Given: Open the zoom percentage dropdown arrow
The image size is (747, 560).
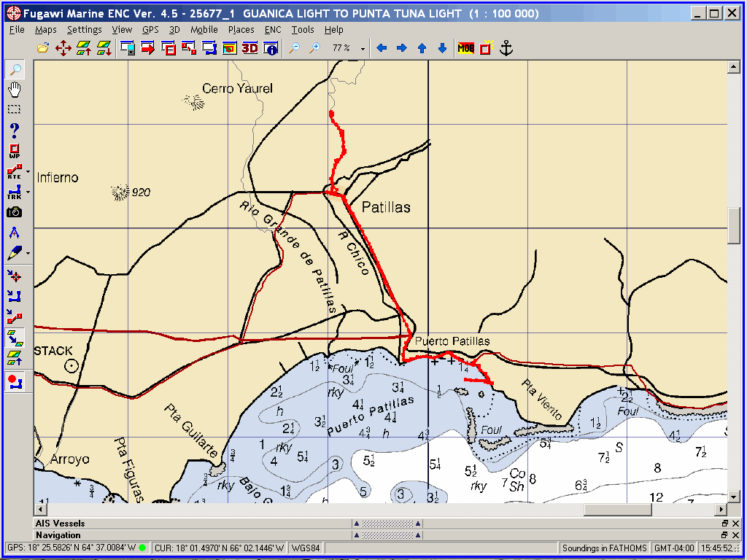Looking at the screenshot, I should (x=363, y=49).
